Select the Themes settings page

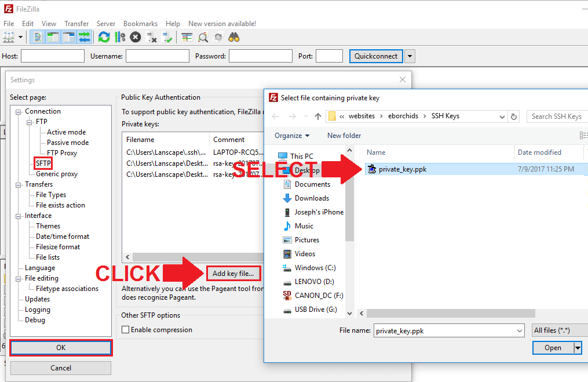click(48, 226)
